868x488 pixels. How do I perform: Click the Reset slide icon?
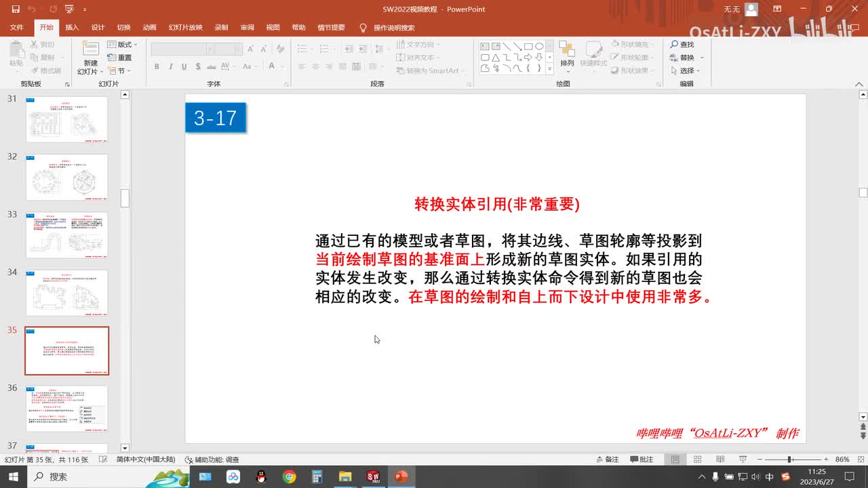coord(112,58)
